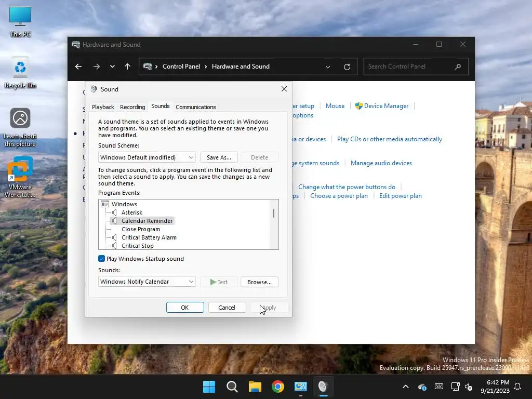
Task: Click chevron after Control Panel breadcrumb
Action: click(206, 66)
